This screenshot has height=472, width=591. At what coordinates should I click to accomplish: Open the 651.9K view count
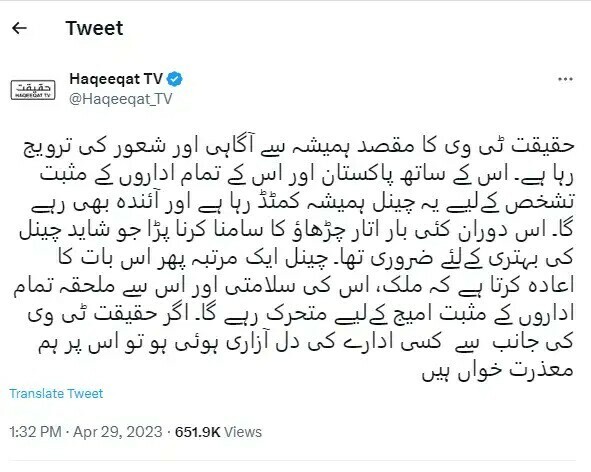[198, 432]
